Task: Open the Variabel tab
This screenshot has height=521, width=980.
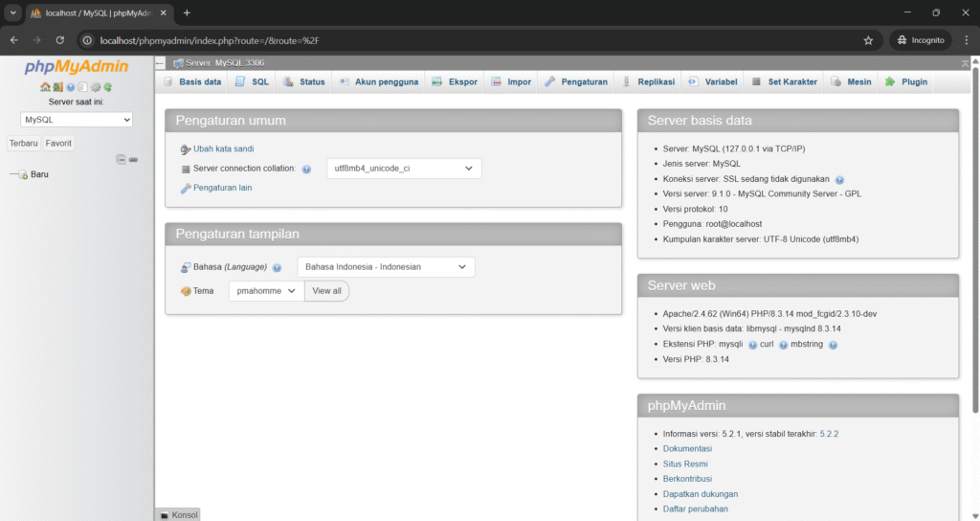Action: [x=713, y=82]
